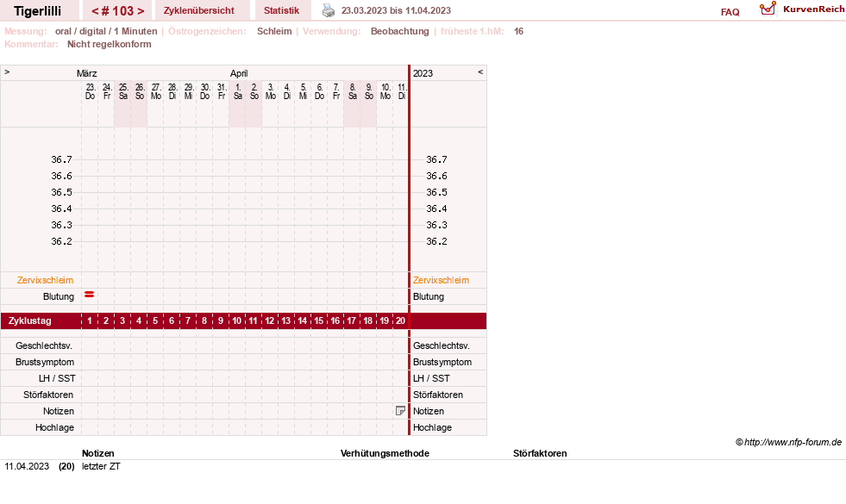846x504 pixels.
Task: Open the FAQ link
Action: [730, 12]
